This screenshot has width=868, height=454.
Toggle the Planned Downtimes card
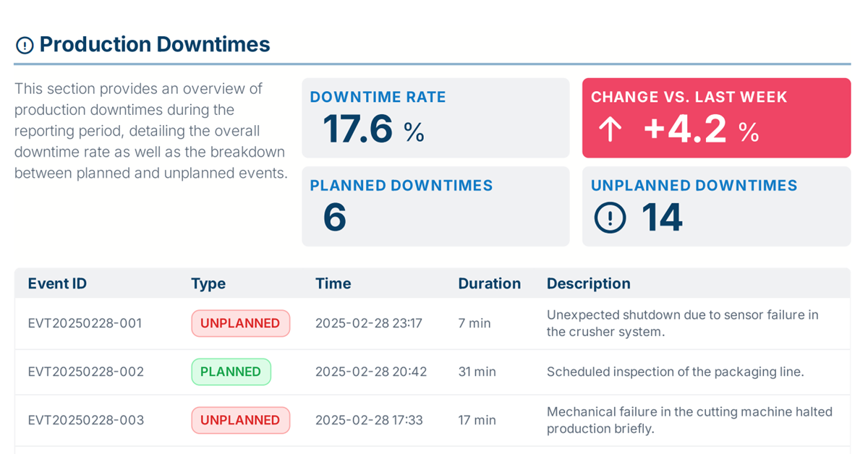[435, 205]
